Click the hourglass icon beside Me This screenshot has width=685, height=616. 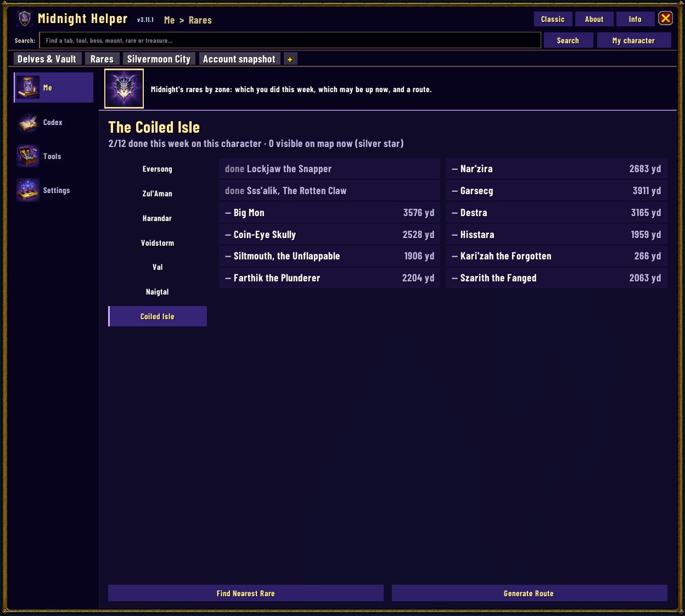(27, 88)
